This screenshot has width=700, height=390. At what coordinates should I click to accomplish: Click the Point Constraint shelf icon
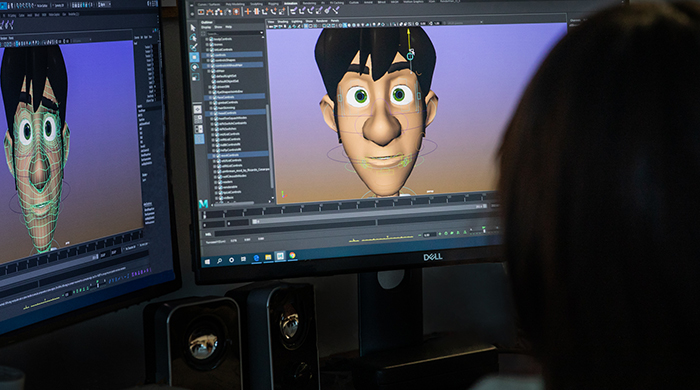pos(302,11)
